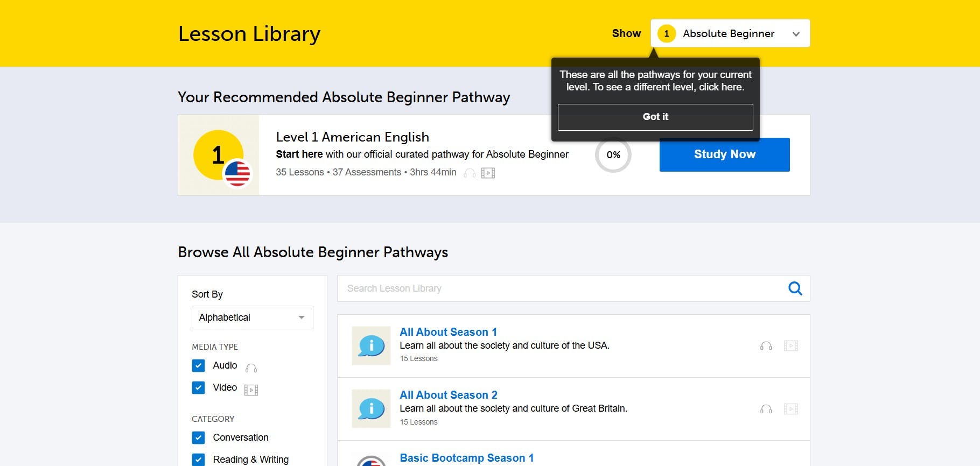This screenshot has height=466, width=980.
Task: Open the All About Season 2 link
Action: point(448,395)
